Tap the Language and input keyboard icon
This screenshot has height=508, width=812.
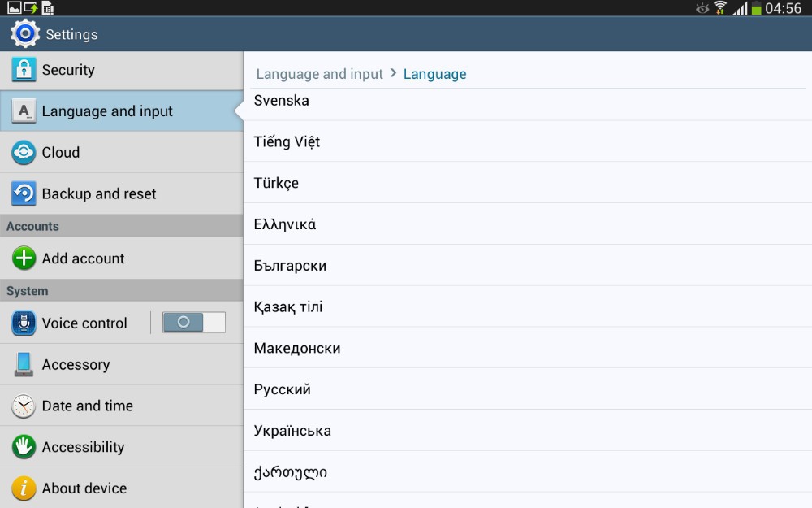point(24,111)
